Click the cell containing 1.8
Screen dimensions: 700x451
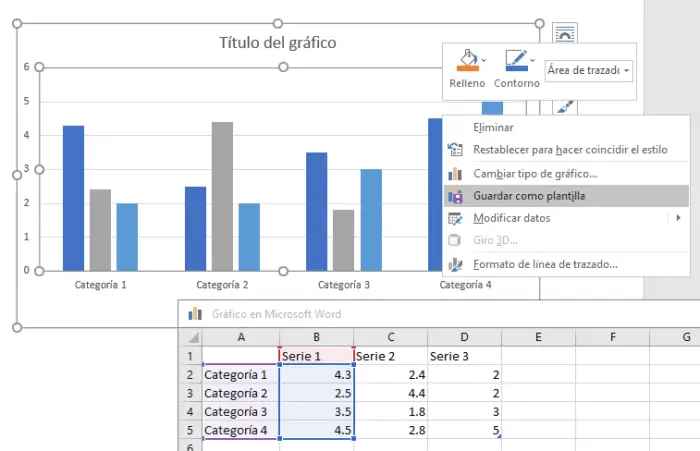click(391, 412)
